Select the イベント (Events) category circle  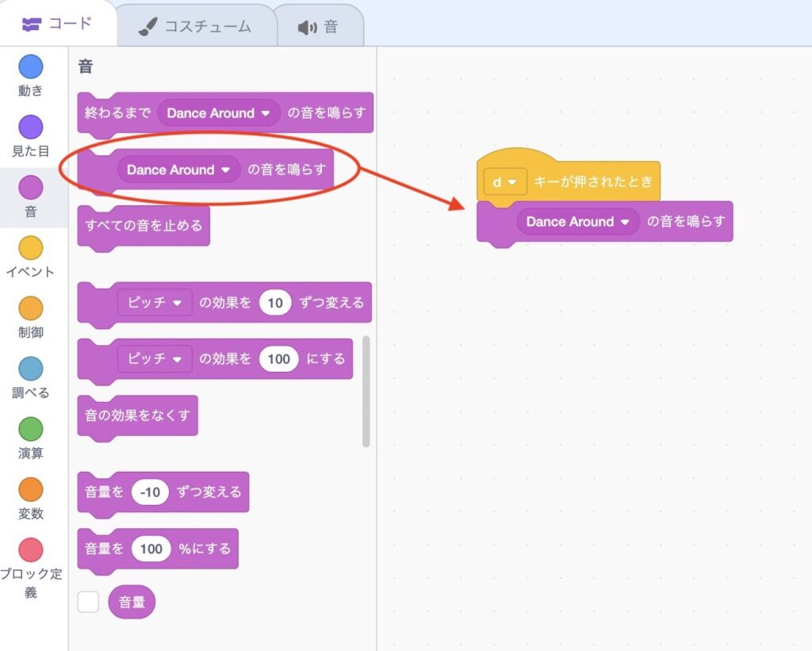click(x=31, y=248)
